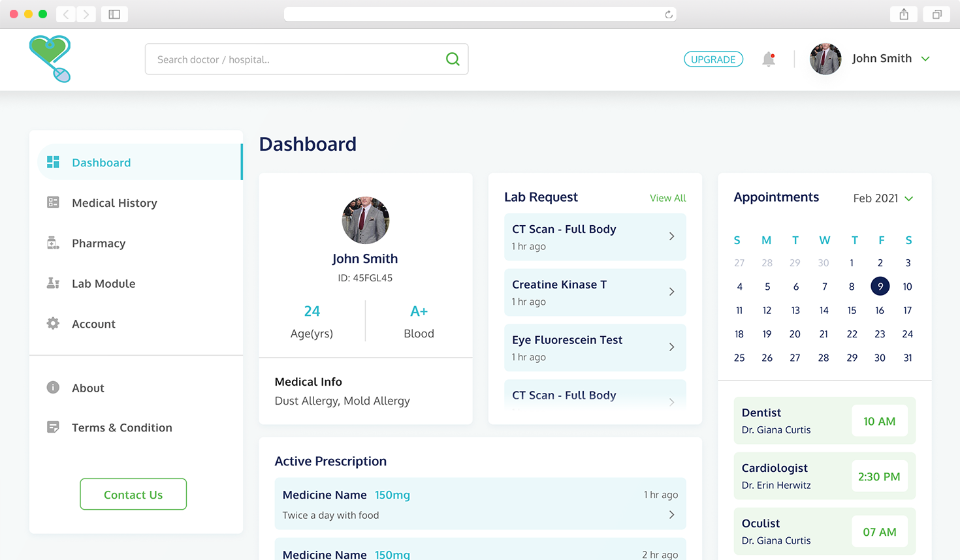Click the browser reload icon
This screenshot has width=960, height=560.
click(x=668, y=14)
